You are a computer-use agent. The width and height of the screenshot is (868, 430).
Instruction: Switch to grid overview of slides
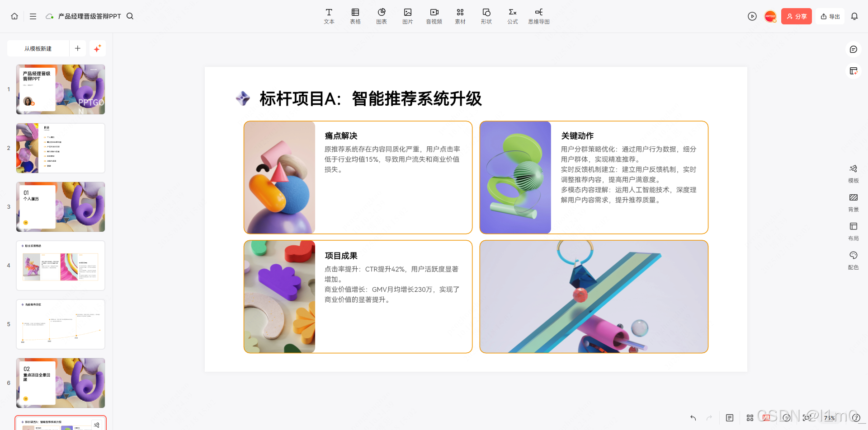coord(750,418)
